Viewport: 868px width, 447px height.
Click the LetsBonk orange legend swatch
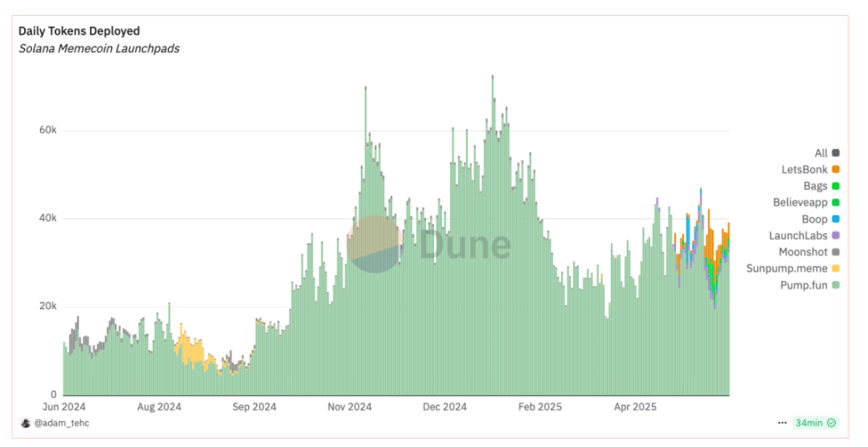[x=835, y=170]
